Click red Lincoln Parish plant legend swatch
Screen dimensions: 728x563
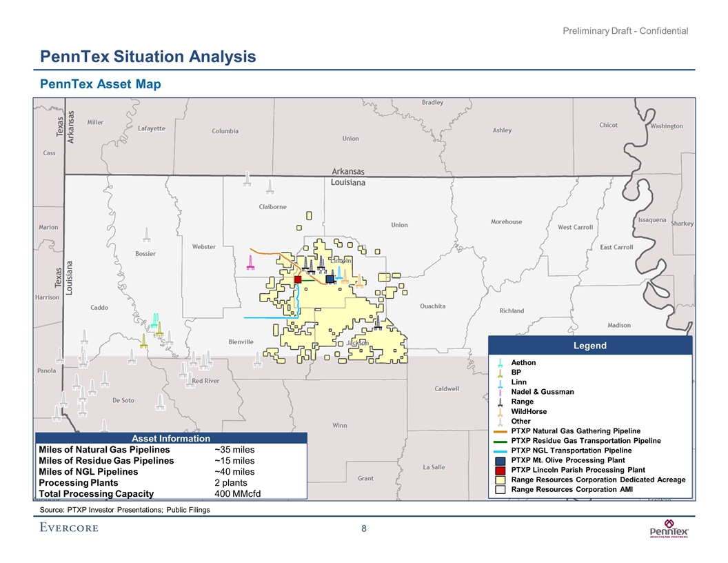coord(500,471)
